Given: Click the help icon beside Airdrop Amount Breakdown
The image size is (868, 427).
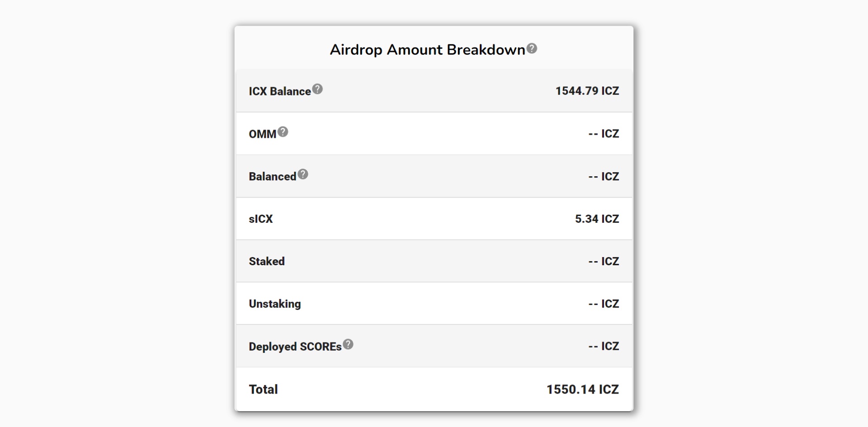Looking at the screenshot, I should point(532,48).
